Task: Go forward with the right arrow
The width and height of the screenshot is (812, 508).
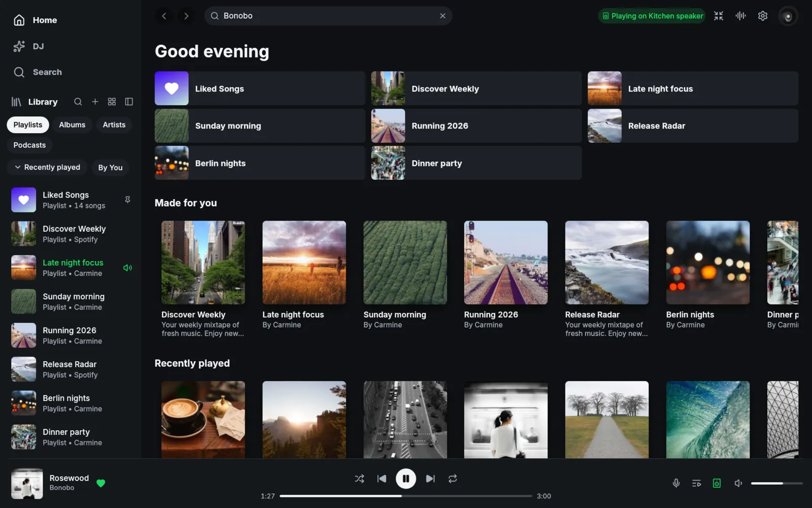Action: coord(186,16)
